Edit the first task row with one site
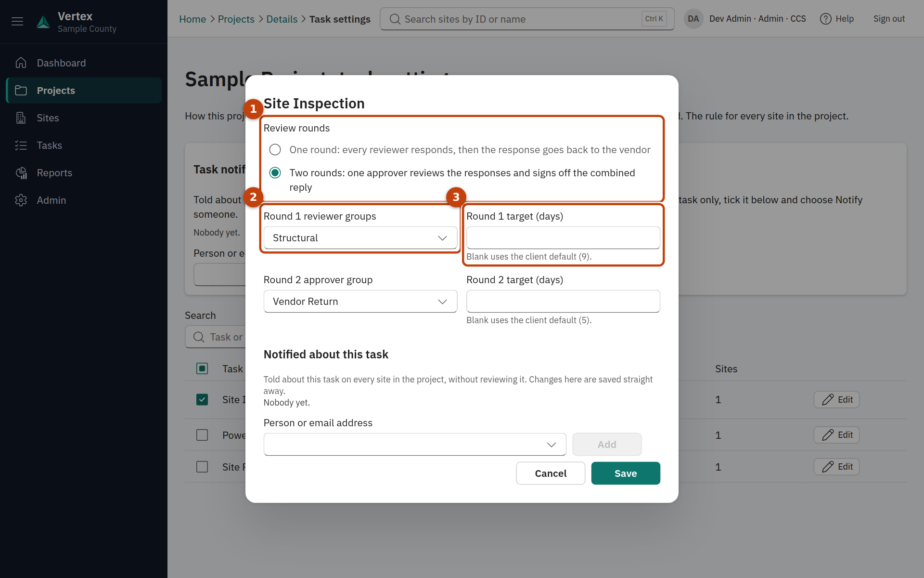Viewport: 924px width, 578px height. click(836, 399)
